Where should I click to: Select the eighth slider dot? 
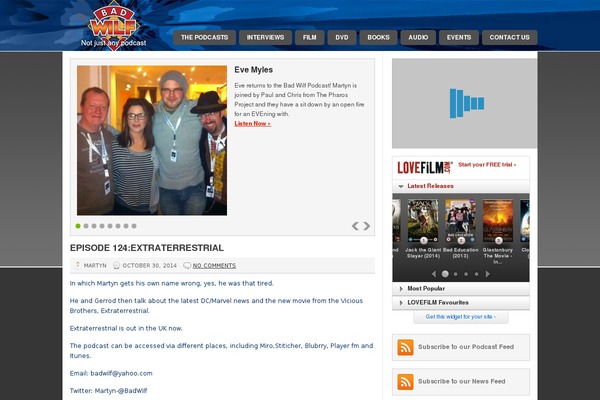pos(134,226)
